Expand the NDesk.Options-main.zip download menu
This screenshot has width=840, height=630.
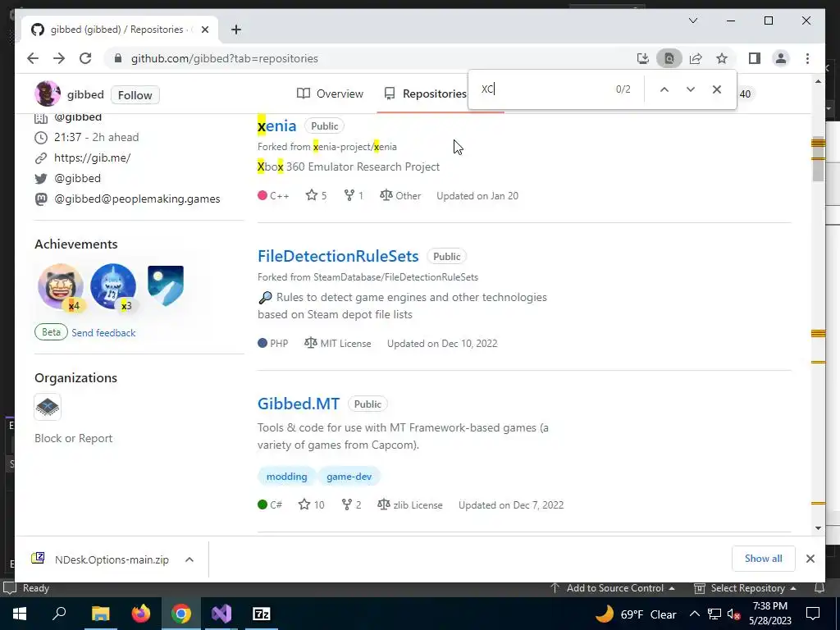pos(189,559)
